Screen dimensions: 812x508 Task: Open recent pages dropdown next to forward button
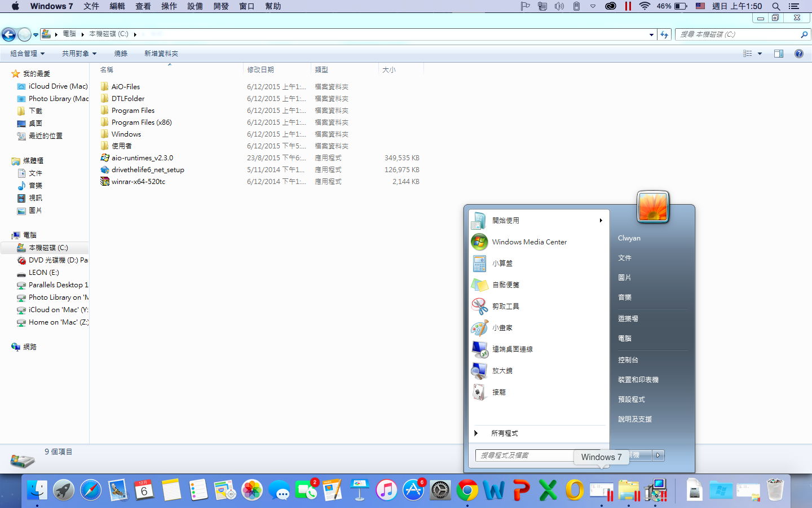click(36, 35)
